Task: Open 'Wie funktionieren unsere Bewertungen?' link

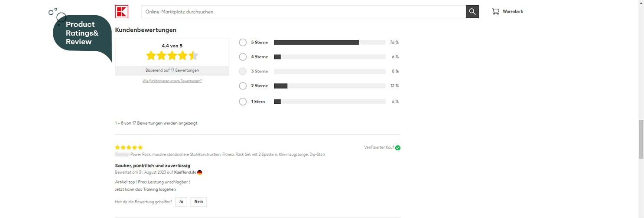Action: [172, 81]
